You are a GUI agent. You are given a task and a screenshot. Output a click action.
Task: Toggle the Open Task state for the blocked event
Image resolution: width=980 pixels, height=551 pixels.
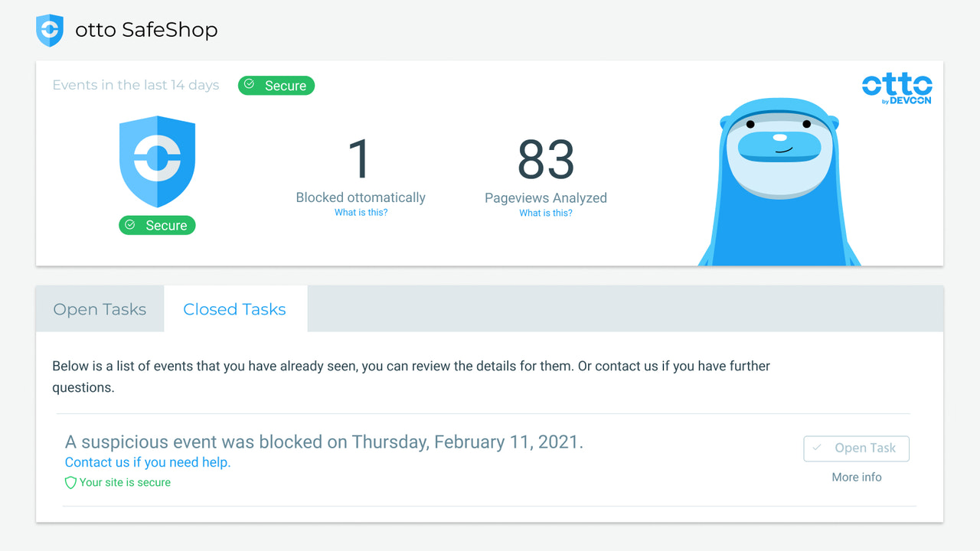click(x=856, y=448)
